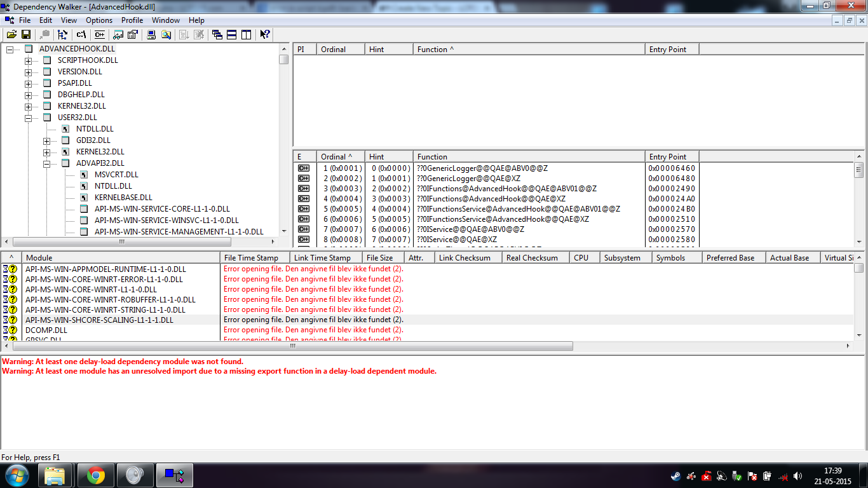868x488 pixels.
Task: Click the USER32.DLL module icon in tree
Action: [x=46, y=118]
